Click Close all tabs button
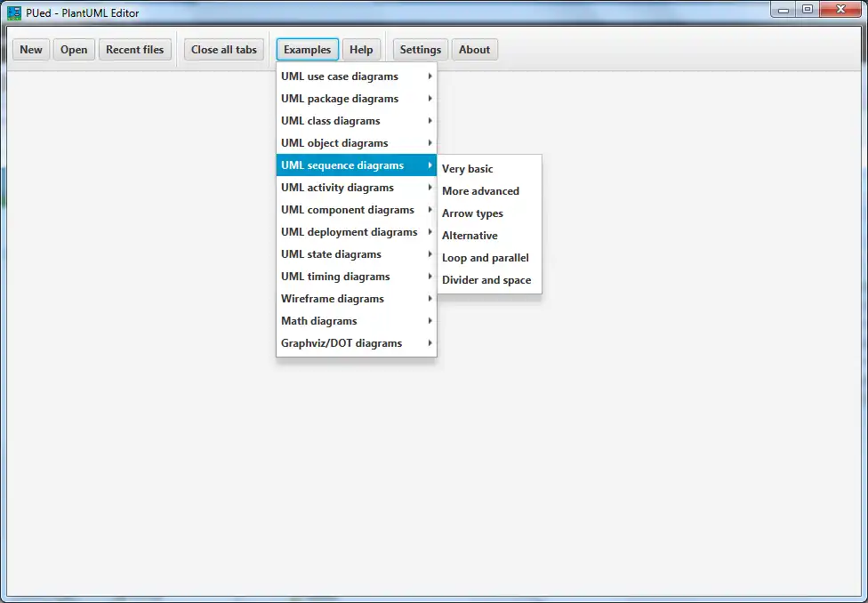 tap(224, 49)
